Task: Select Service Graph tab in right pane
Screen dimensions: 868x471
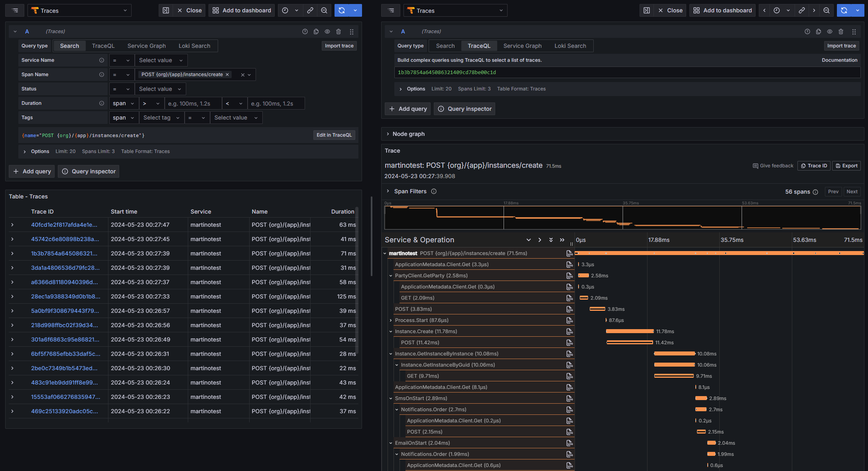Action: (x=522, y=46)
